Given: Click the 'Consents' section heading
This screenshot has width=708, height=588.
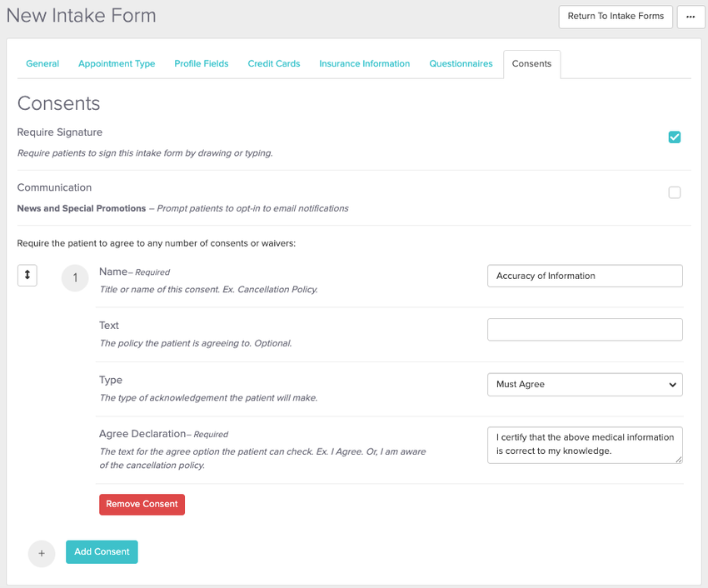Looking at the screenshot, I should pos(58,103).
